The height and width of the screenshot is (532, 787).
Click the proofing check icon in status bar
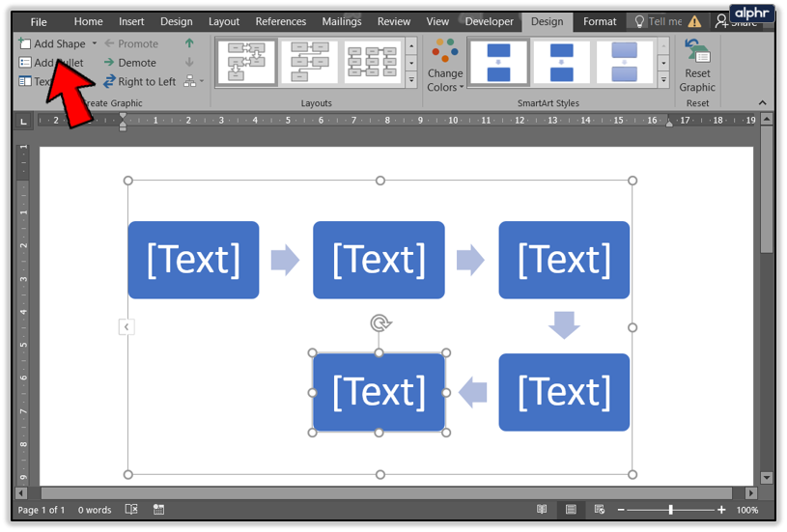click(x=131, y=510)
